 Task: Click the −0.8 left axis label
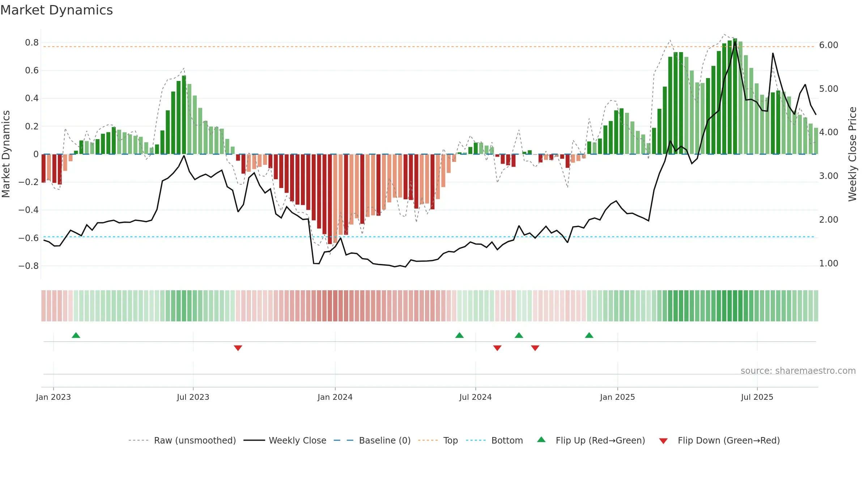coord(29,266)
